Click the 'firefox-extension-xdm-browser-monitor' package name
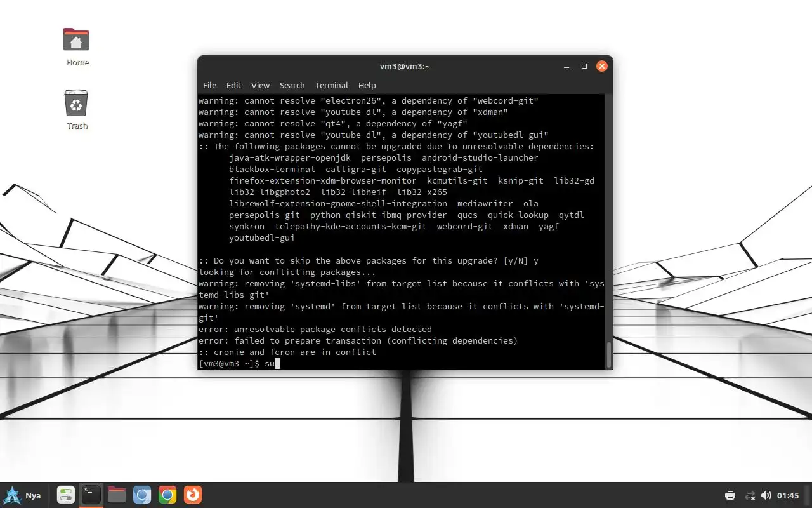Screen dimensions: 812x508 pyautogui.click(x=323, y=180)
